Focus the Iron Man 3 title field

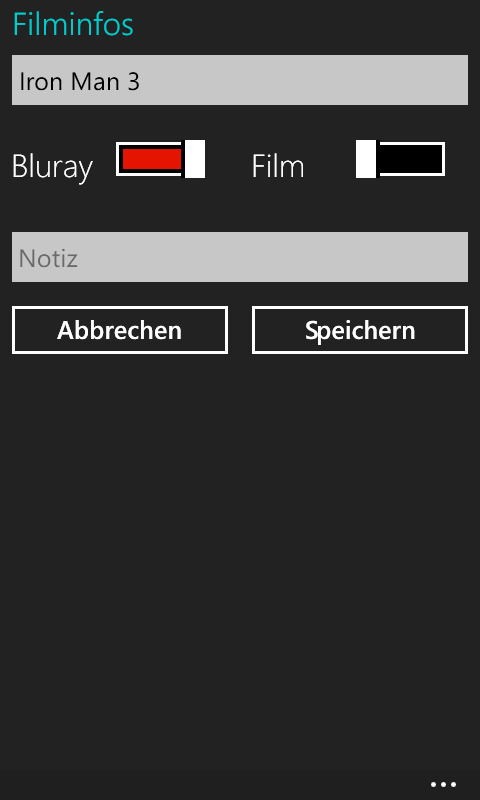[x=240, y=80]
